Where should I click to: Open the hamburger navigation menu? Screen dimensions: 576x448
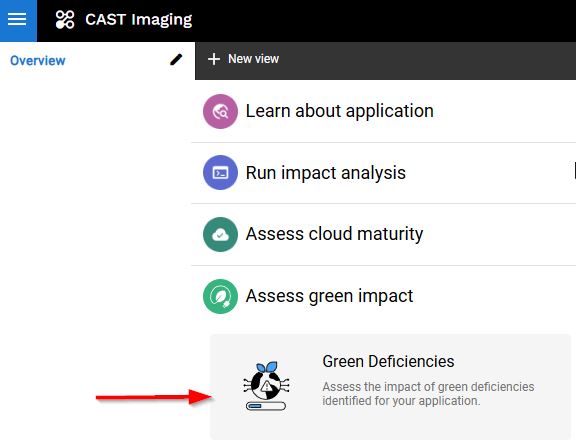pyautogui.click(x=17, y=20)
